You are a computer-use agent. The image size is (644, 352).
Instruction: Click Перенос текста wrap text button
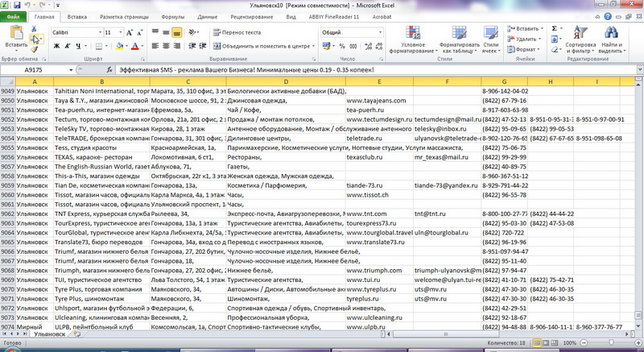(237, 32)
